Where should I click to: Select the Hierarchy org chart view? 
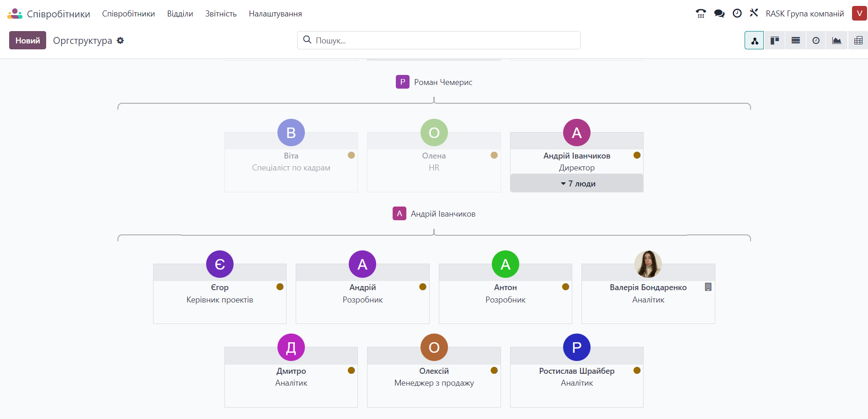tap(754, 41)
